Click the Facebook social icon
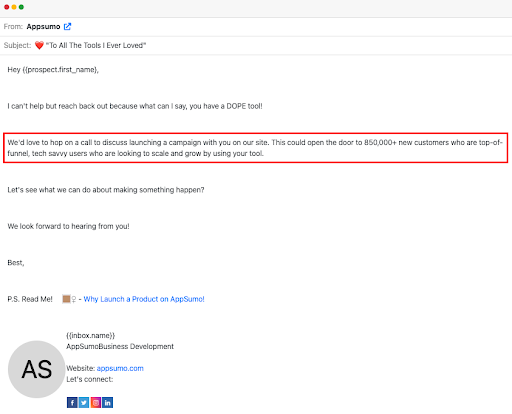The image size is (512, 414). (72, 402)
